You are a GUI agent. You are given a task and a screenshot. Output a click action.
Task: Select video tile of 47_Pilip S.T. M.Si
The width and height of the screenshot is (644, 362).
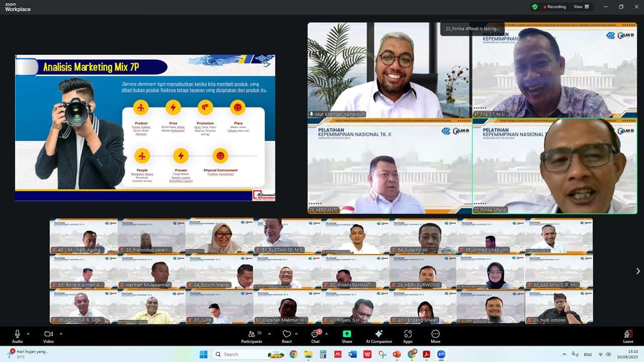[x=554, y=70]
